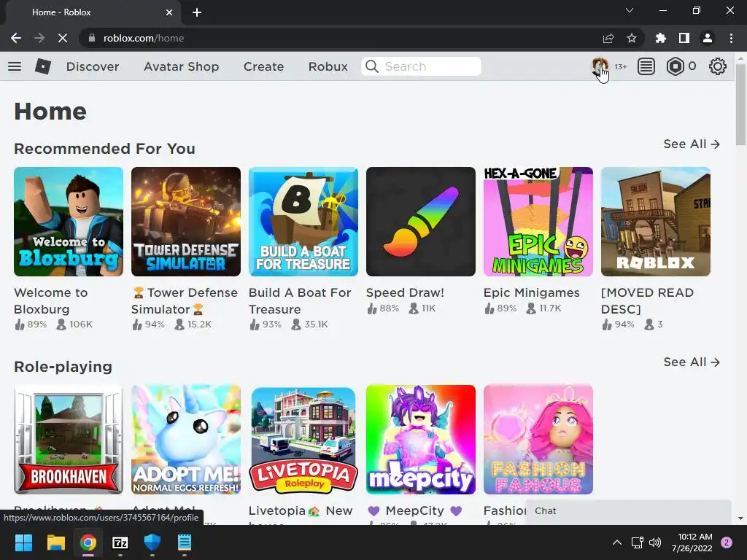Click the search magnifier icon

coord(372,66)
